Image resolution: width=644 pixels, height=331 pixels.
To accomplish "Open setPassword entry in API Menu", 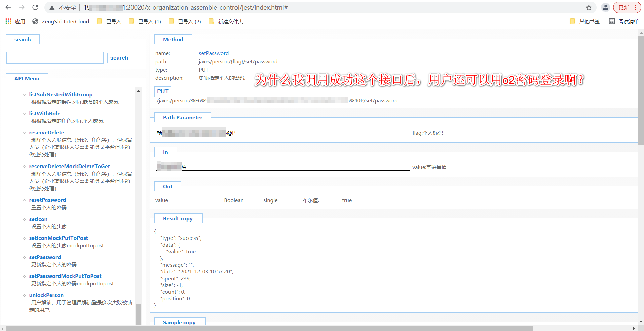I will [x=45, y=257].
